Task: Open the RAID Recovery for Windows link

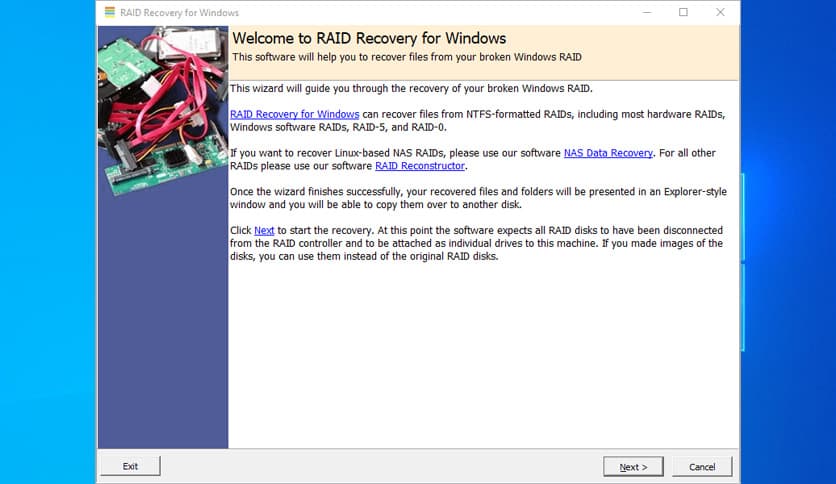Action: pos(294,114)
